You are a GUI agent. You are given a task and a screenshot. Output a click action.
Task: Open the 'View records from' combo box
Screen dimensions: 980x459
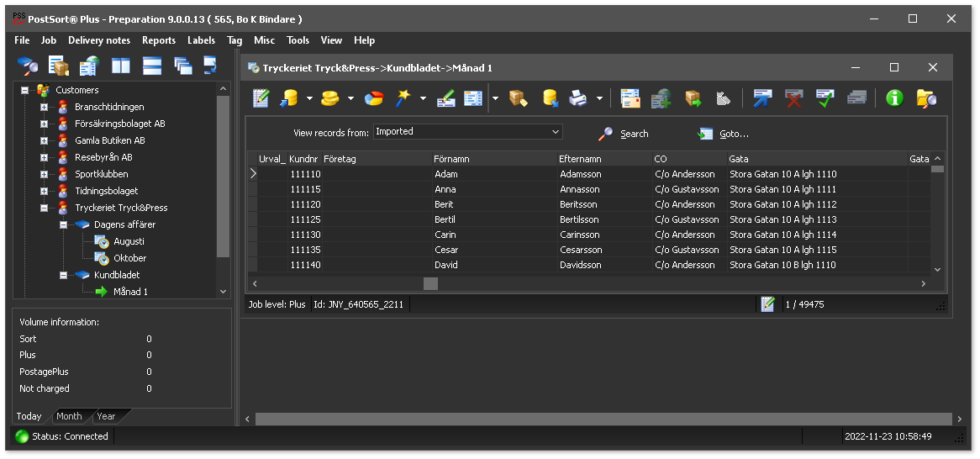[467, 132]
